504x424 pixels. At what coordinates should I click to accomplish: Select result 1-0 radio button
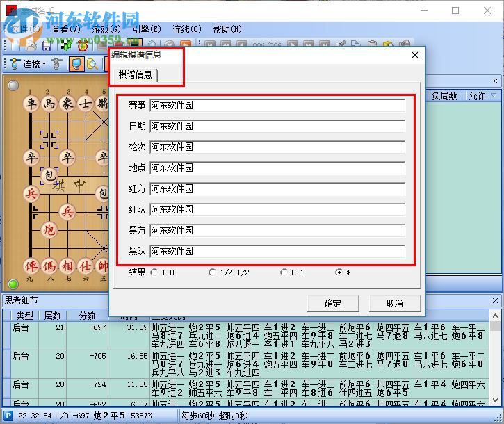click(154, 272)
